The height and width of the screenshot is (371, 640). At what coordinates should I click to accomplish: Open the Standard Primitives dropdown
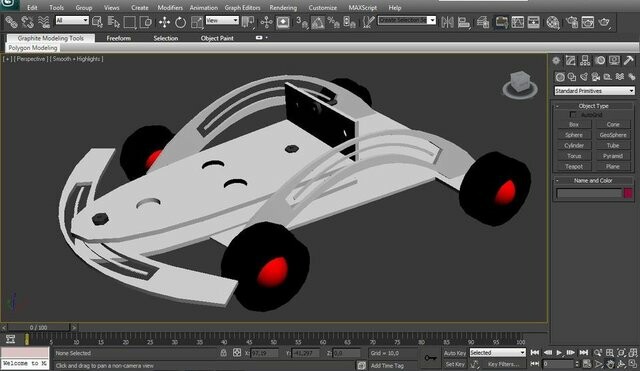coord(594,91)
